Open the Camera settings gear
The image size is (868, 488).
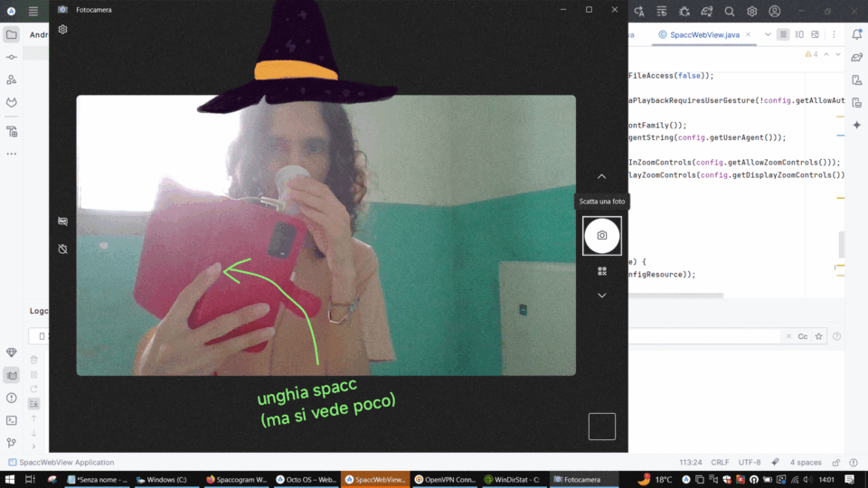pos(63,30)
